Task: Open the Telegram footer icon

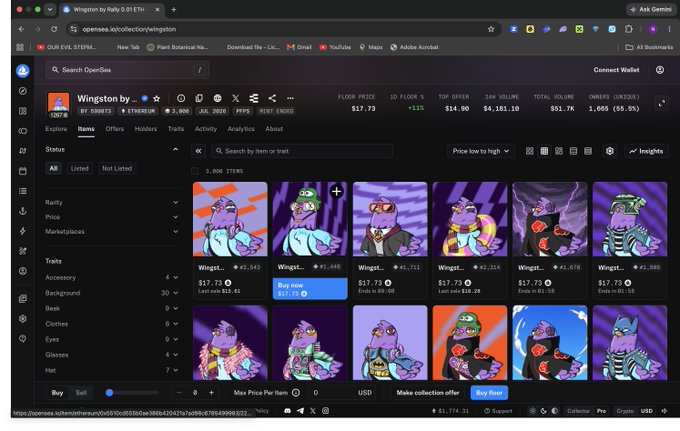Action: [300, 411]
